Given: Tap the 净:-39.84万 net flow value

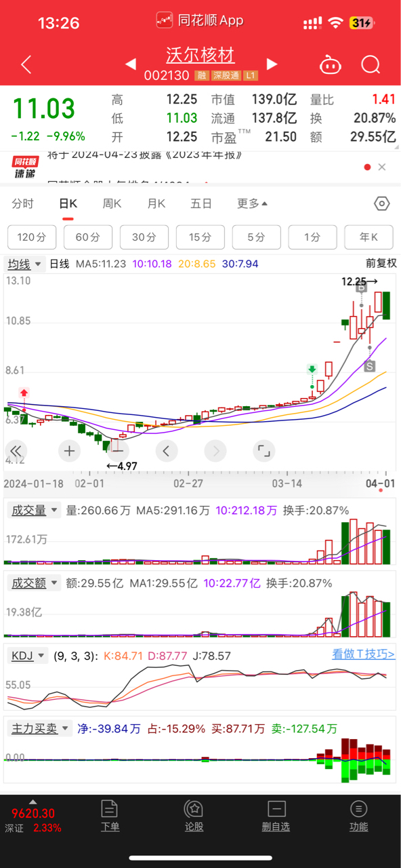Looking at the screenshot, I should coord(109,729).
